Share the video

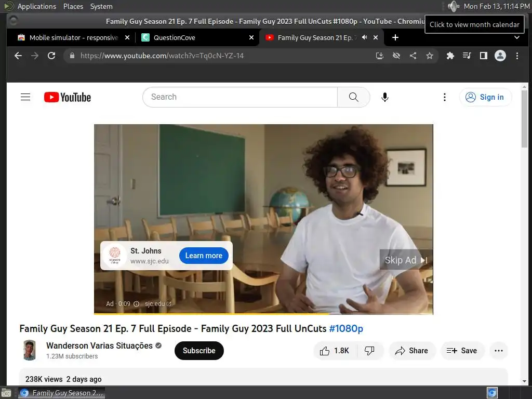(412, 351)
